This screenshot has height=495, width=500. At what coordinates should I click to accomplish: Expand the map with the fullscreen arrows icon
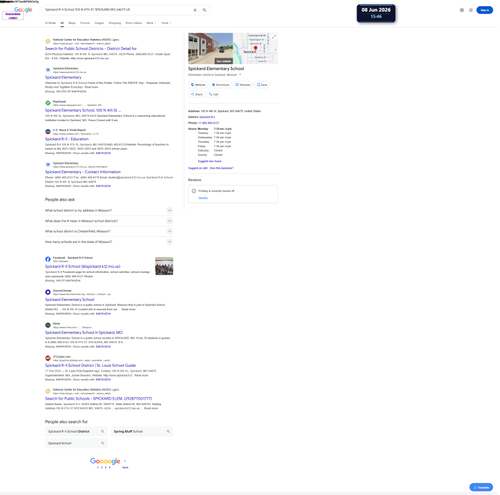tap(274, 37)
